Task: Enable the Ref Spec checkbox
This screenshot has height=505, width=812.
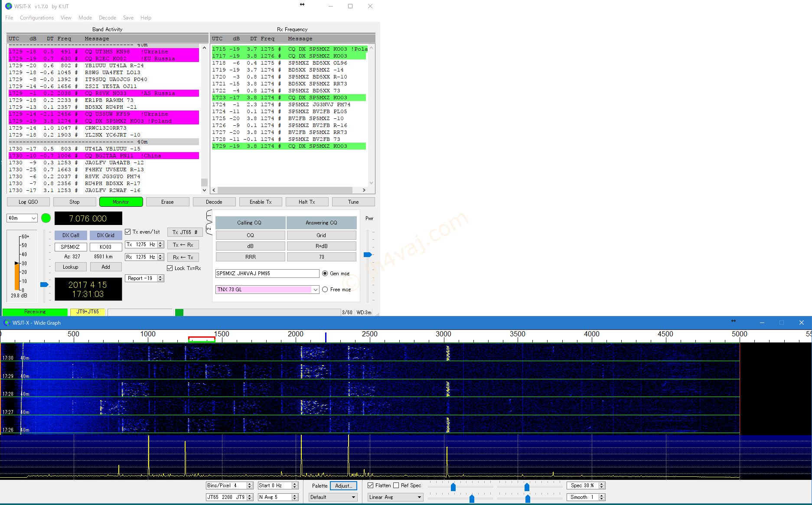Action: coord(396,485)
